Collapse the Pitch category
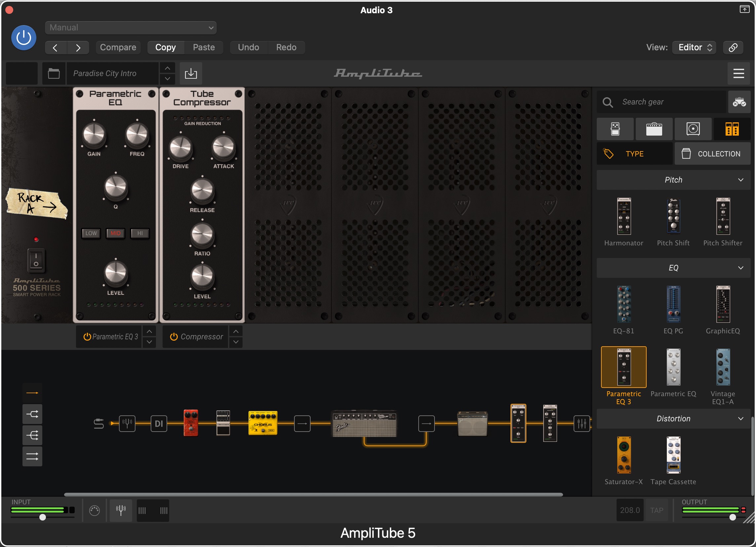The width and height of the screenshot is (756, 547). (673, 180)
